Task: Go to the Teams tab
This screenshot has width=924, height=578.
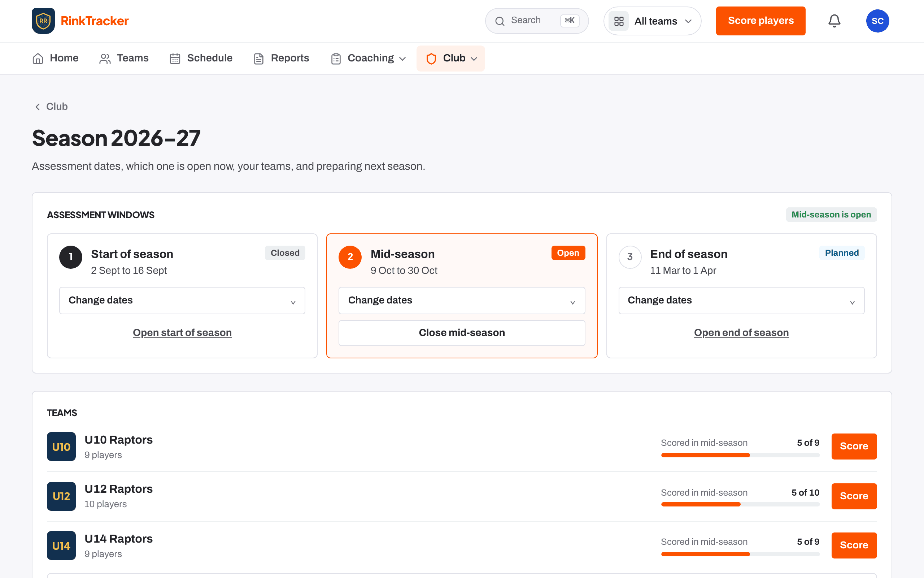Action: [124, 58]
